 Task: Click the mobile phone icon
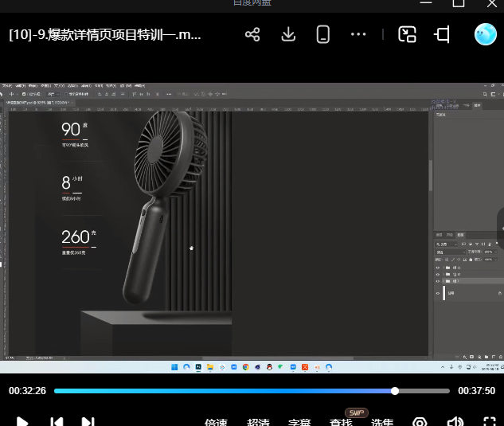click(x=323, y=34)
